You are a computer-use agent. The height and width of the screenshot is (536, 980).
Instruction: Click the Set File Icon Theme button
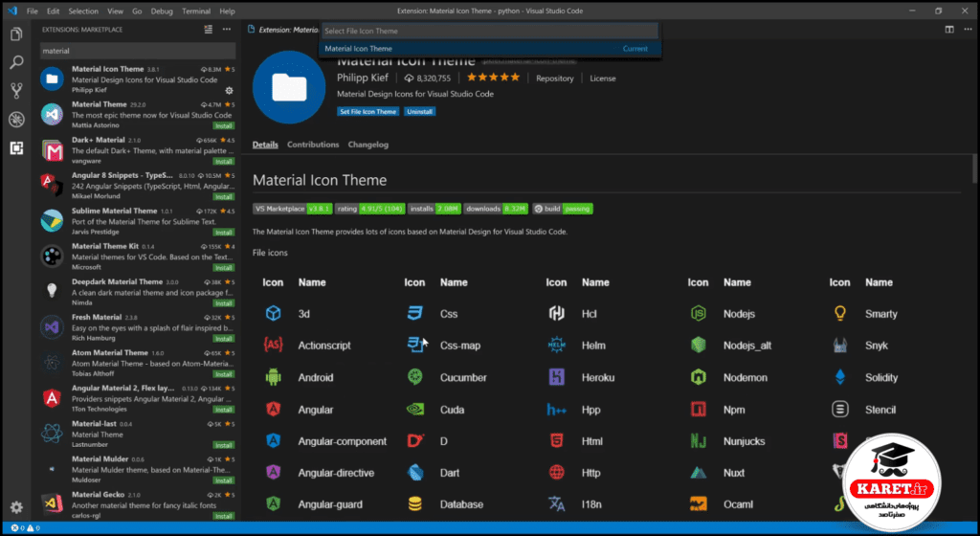368,111
